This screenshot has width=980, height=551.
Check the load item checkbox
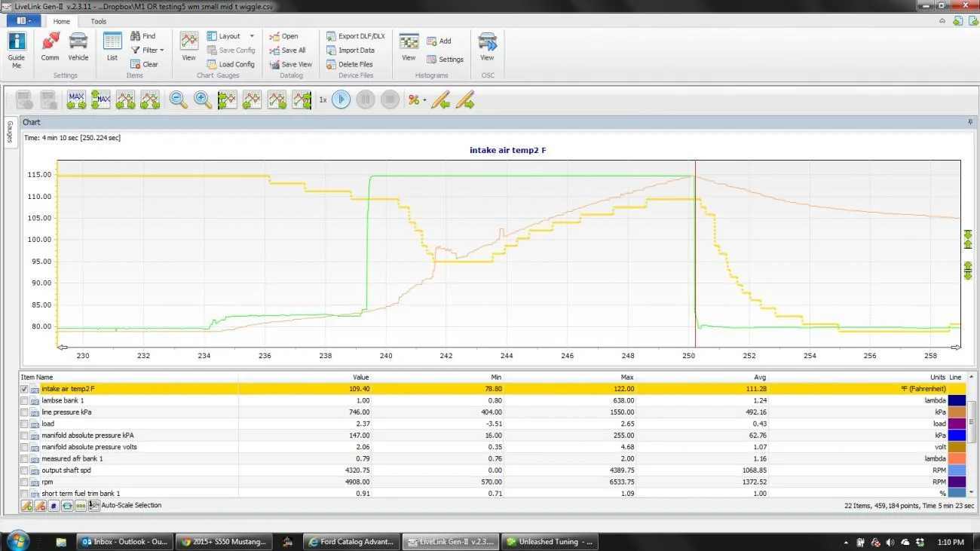pyautogui.click(x=24, y=424)
